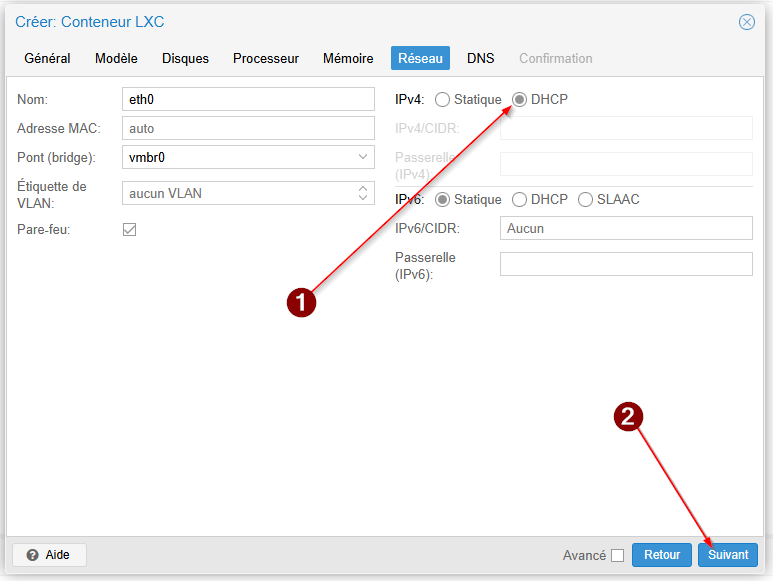Switch to the DNS tab

point(481,58)
